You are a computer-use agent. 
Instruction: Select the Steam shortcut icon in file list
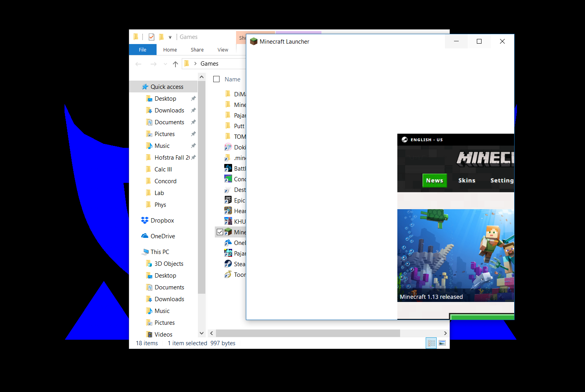[x=228, y=264]
